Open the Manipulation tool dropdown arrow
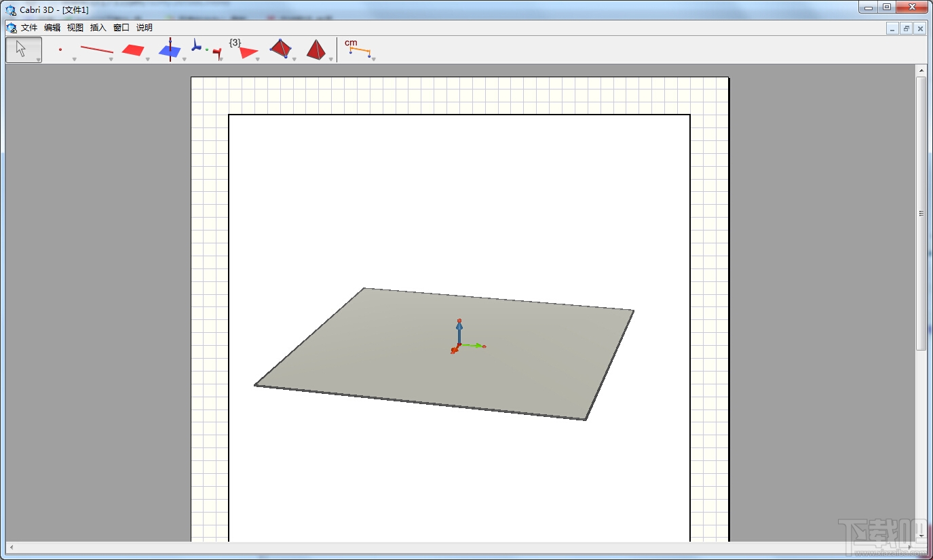The height and width of the screenshot is (560, 933). pos(39,60)
